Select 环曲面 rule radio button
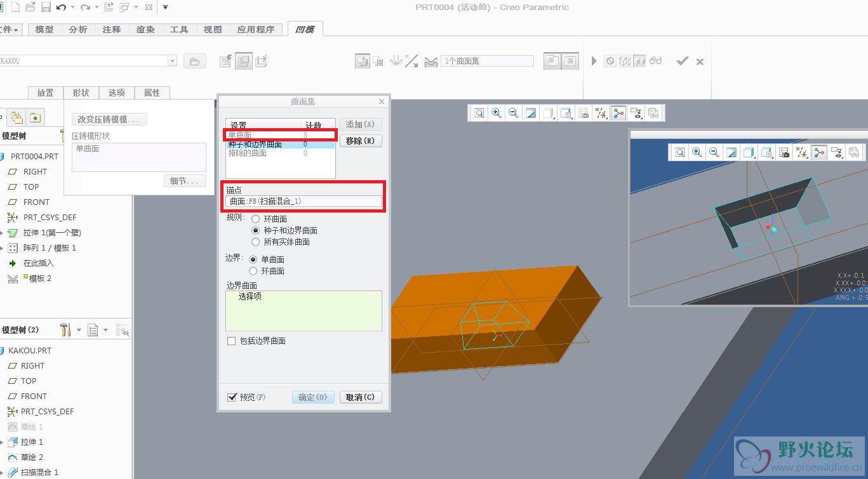868x479 pixels. (256, 219)
